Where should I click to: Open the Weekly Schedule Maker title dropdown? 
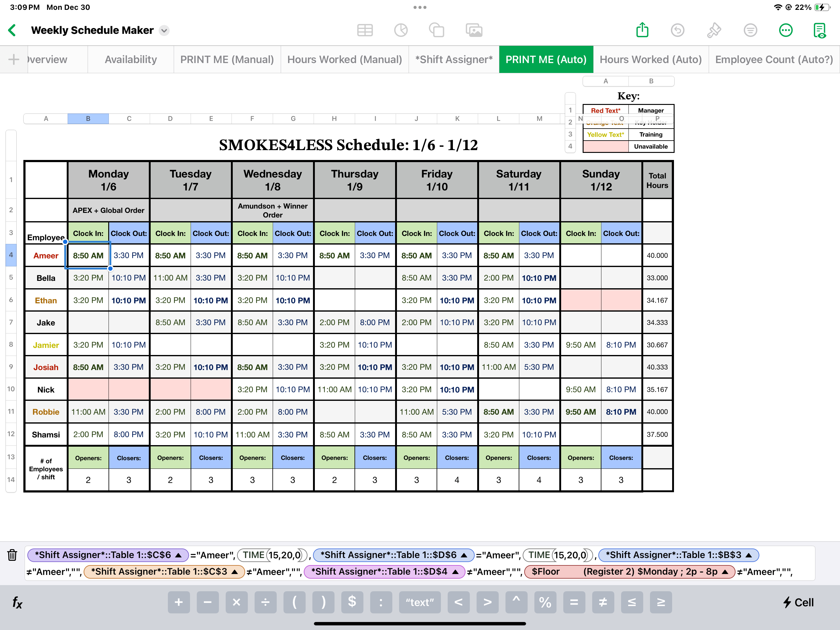pos(164,30)
